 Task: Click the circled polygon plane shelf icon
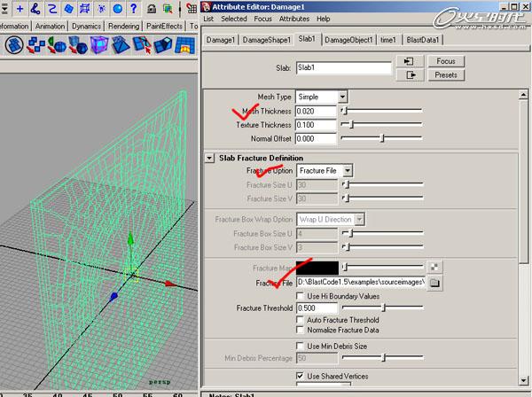pyautogui.click(x=13, y=45)
